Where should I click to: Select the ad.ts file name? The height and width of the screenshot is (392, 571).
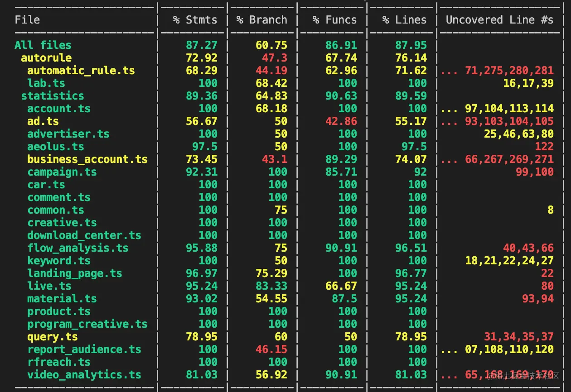[x=43, y=121]
